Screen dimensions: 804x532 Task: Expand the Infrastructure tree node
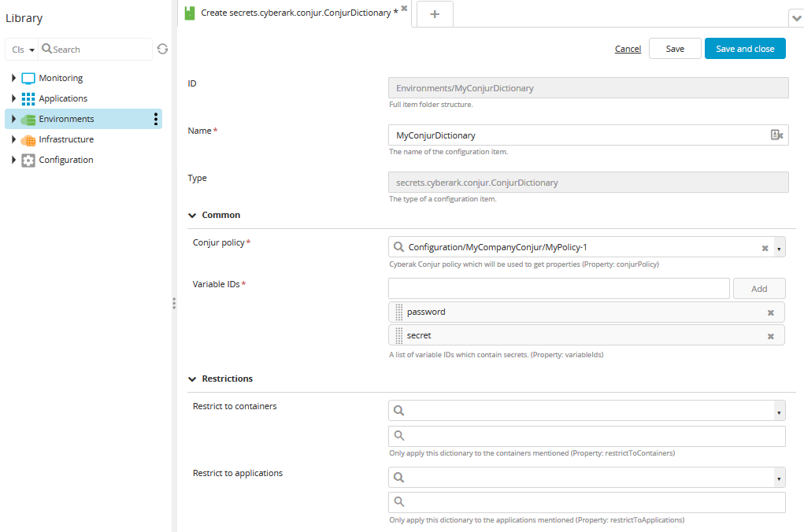point(13,139)
